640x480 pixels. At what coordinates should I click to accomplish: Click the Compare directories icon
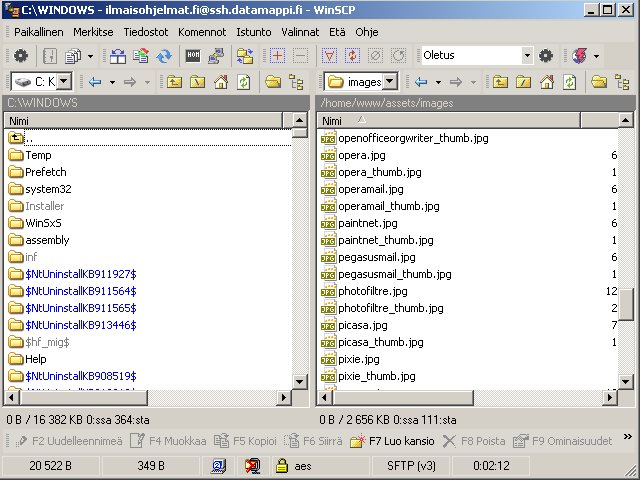click(118, 56)
